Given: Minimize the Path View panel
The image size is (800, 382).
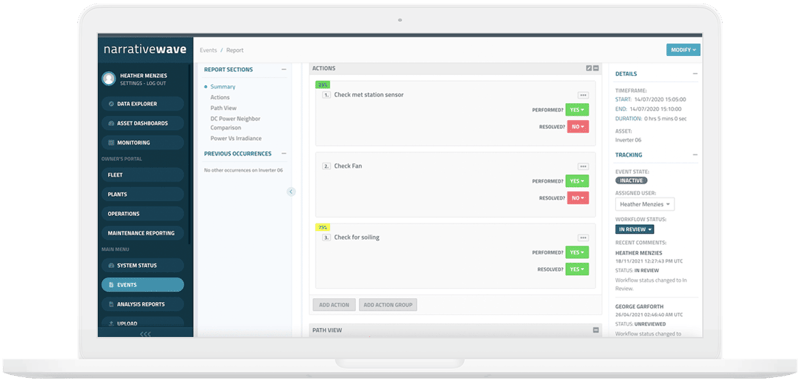Looking at the screenshot, I should [595, 330].
